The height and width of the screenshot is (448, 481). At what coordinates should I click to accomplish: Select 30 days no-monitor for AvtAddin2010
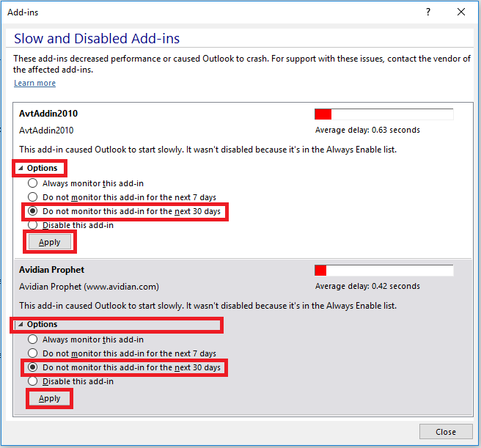[124, 211]
